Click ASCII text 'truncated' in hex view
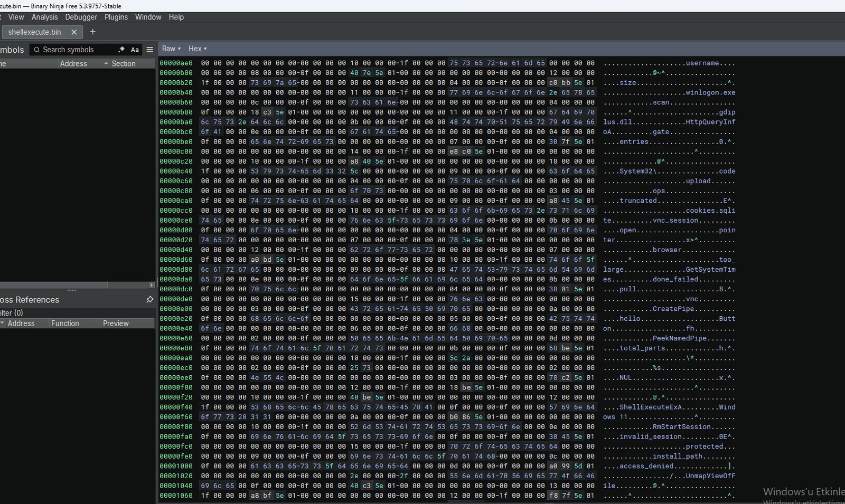845x504 pixels. tap(638, 201)
